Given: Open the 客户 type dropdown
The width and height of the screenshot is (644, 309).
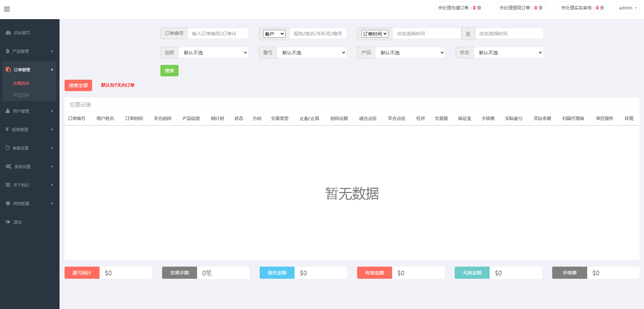Looking at the screenshot, I should click(274, 34).
